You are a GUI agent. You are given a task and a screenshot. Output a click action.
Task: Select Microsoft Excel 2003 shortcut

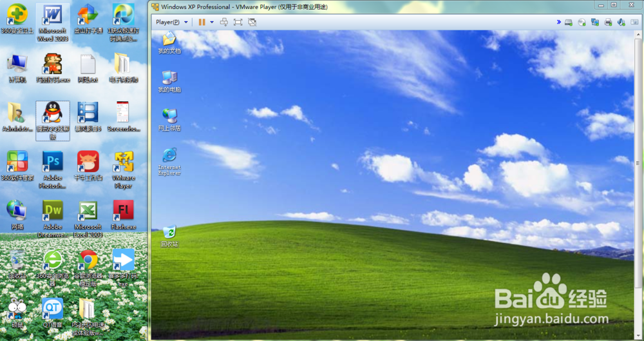coord(88,219)
